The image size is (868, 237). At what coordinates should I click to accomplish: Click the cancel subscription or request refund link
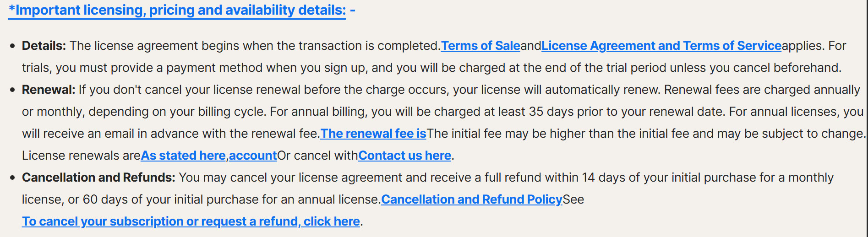(x=191, y=221)
